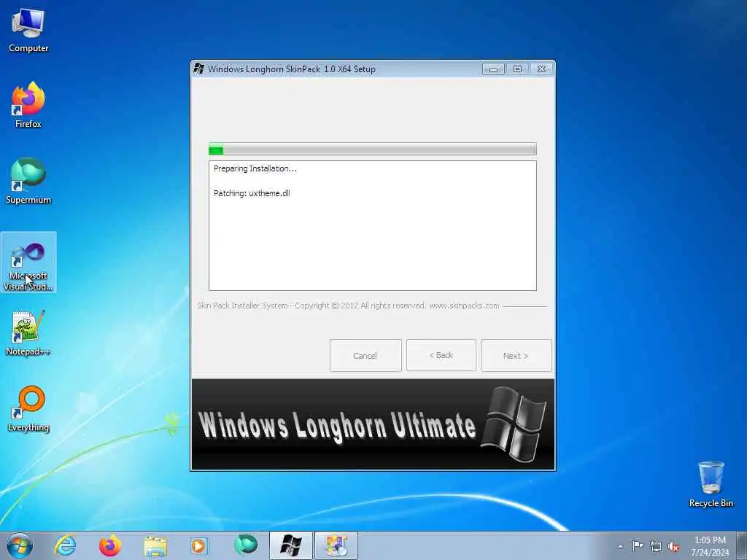The height and width of the screenshot is (560, 747).
Task: Open the Action Center flag icon
Action: [638, 546]
